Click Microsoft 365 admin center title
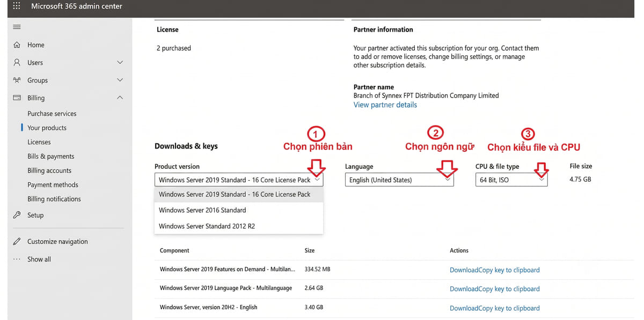 pyautogui.click(x=77, y=6)
